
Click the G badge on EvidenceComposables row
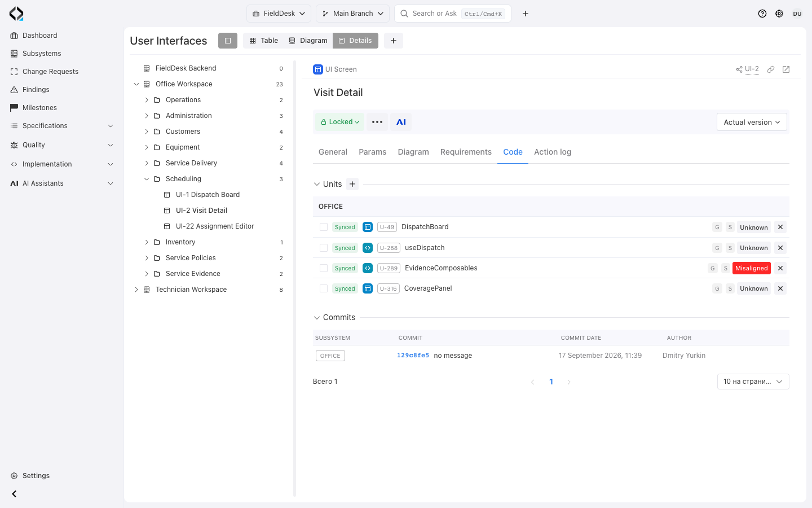click(x=713, y=268)
